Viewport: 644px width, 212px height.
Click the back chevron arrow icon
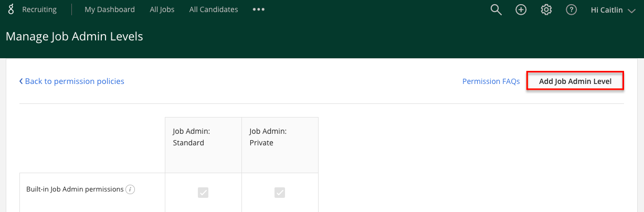pos(21,81)
